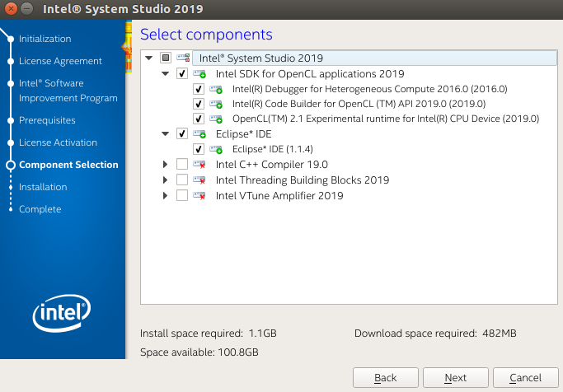Check Intel C++ Compiler 19.0 checkbox
The image size is (563, 392).
(182, 164)
